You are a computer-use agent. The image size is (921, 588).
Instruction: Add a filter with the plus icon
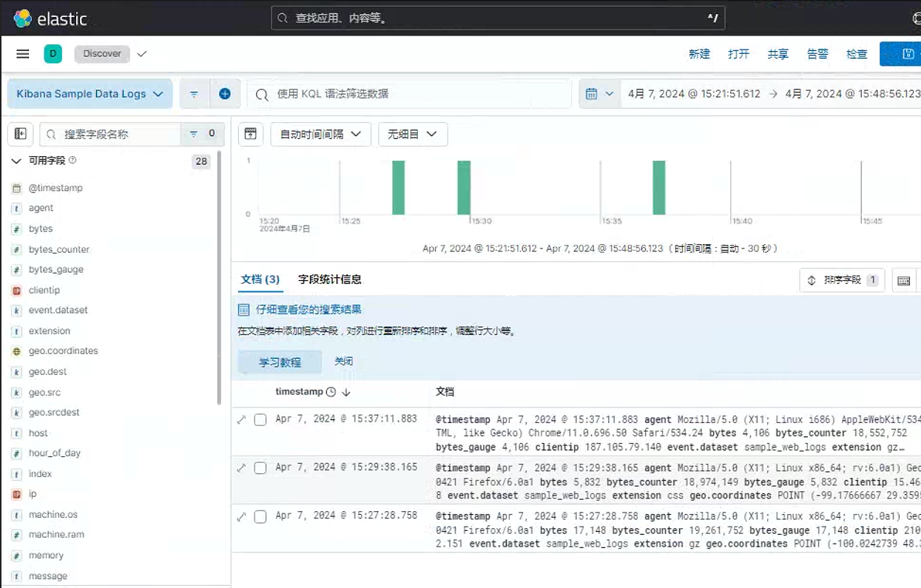pos(225,94)
